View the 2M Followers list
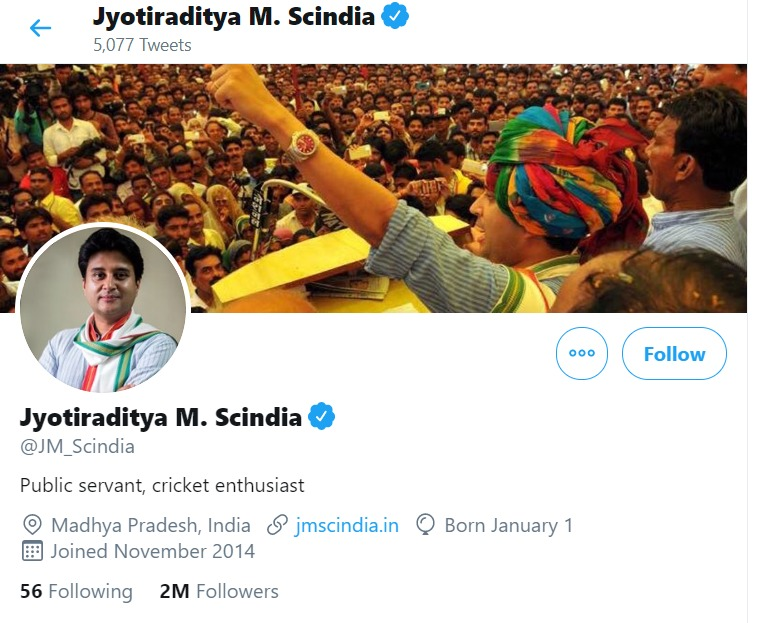Viewport: 759px width, 623px height. [x=219, y=591]
